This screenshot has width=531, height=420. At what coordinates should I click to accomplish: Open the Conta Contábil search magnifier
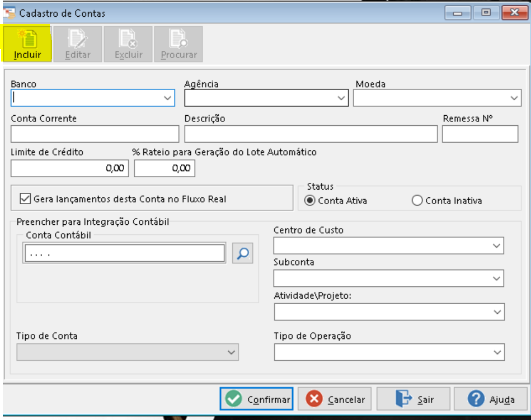coord(242,253)
